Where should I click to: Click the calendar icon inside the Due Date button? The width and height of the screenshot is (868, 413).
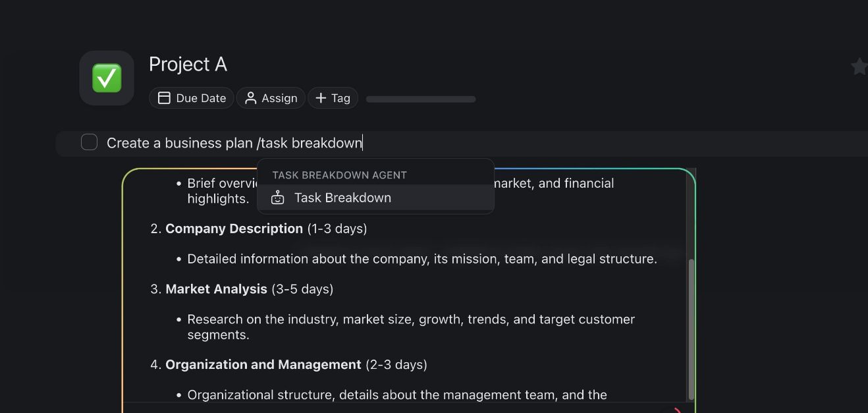[x=163, y=97]
